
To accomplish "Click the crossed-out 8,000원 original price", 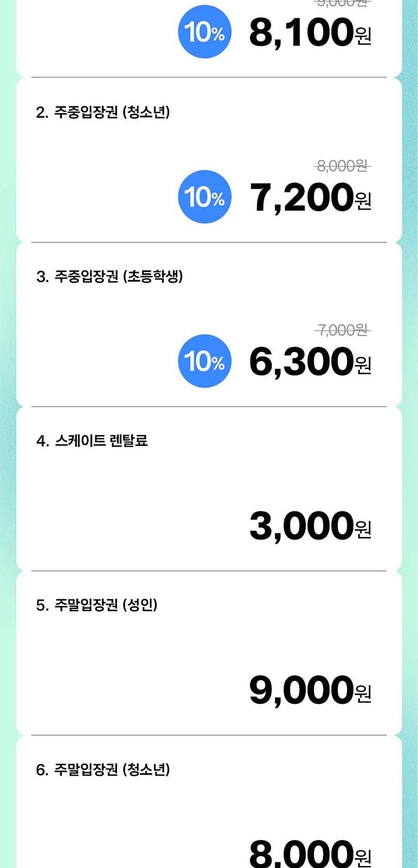I will 342,166.
